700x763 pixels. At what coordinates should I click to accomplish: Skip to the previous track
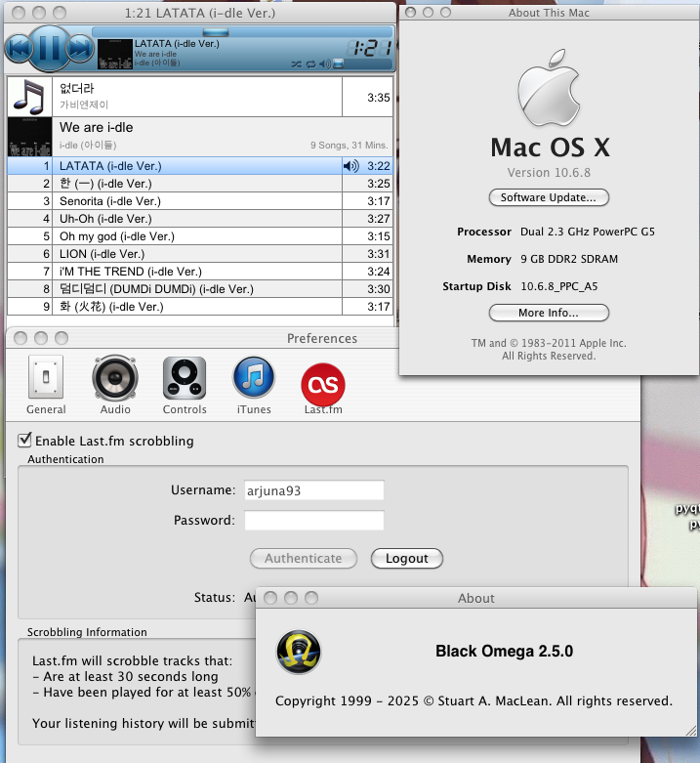(x=20, y=49)
